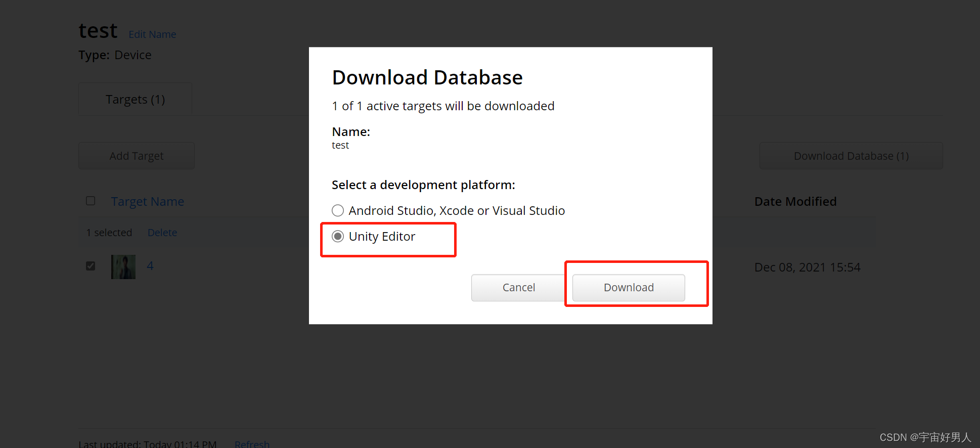This screenshot has height=448, width=980.
Task: Click the Date Modified column header
Action: pos(795,201)
